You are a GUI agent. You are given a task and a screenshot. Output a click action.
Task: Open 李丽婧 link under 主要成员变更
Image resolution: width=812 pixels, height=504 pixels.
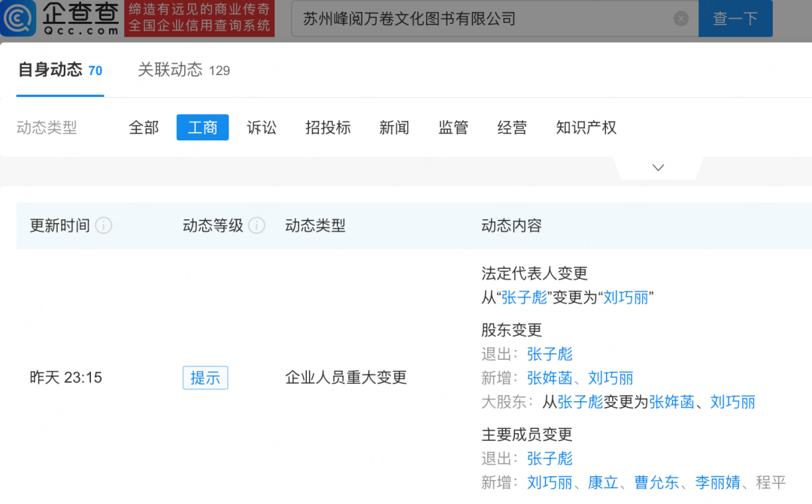pos(718,483)
